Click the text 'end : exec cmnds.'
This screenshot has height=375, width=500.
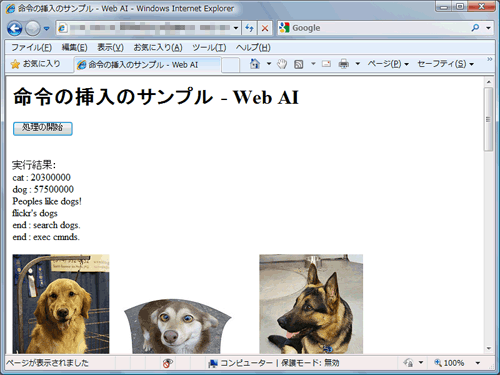tap(46, 237)
